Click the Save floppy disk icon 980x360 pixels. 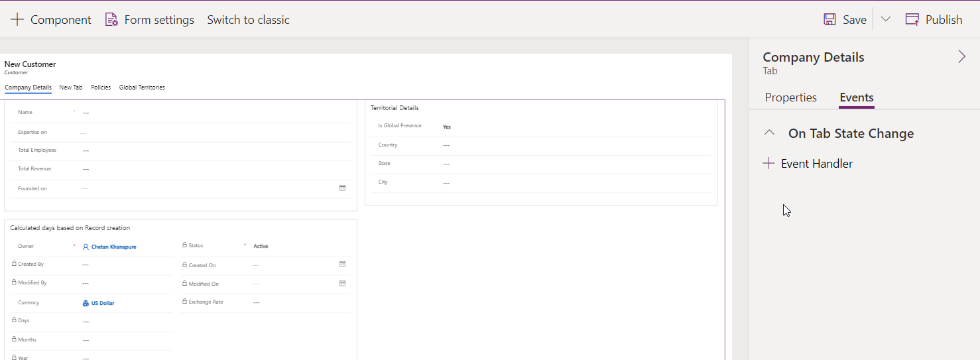tap(829, 20)
